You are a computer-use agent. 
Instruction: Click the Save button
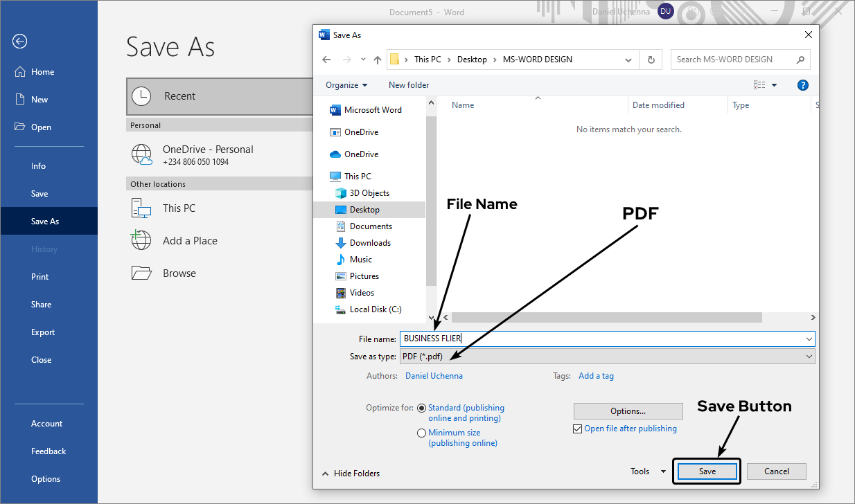pos(707,471)
